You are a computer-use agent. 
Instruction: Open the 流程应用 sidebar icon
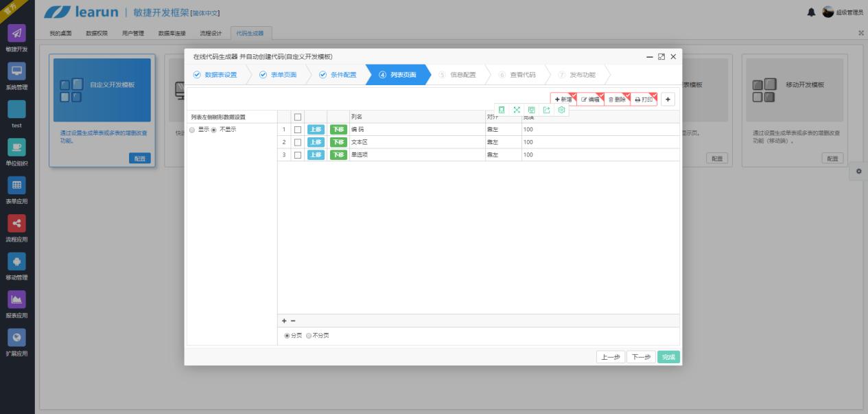[17, 223]
